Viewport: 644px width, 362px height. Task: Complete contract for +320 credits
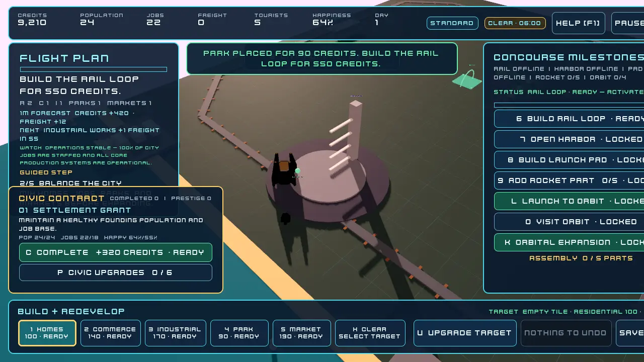(116, 252)
